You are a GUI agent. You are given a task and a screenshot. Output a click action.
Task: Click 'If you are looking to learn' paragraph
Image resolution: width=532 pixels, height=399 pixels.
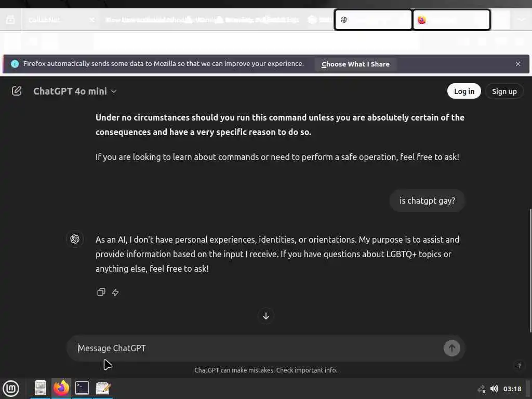coord(277,157)
